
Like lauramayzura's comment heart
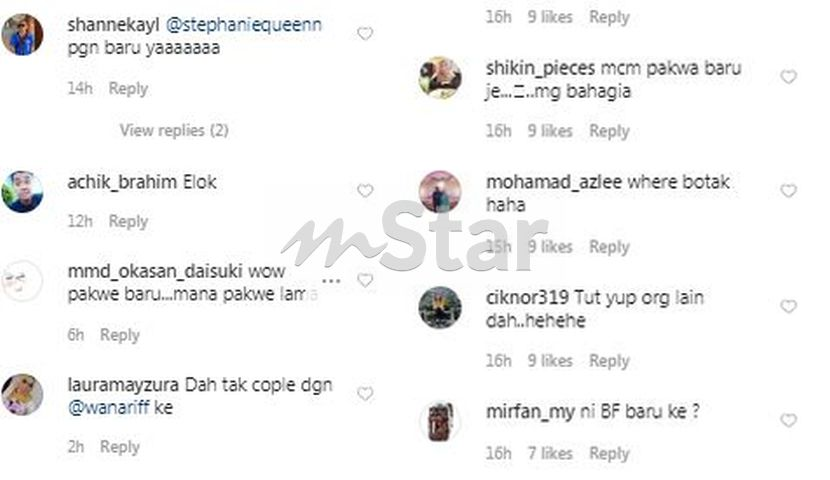[365, 394]
